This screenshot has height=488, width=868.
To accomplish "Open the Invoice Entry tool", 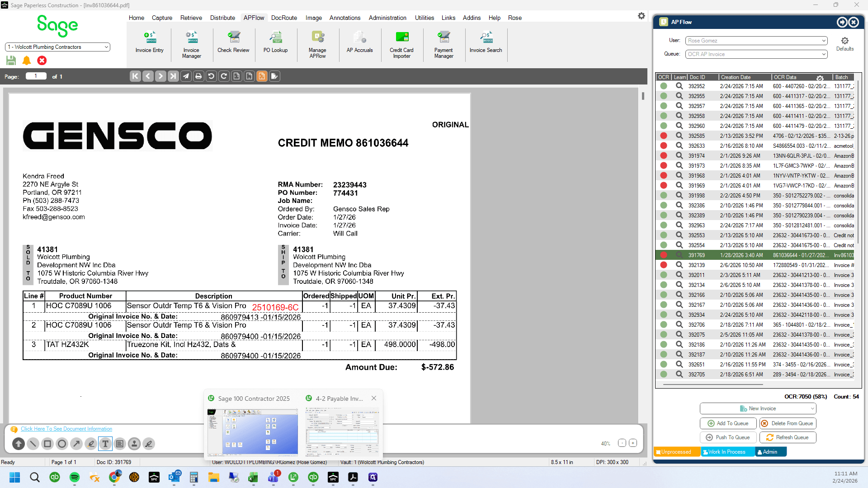I will coord(149,42).
